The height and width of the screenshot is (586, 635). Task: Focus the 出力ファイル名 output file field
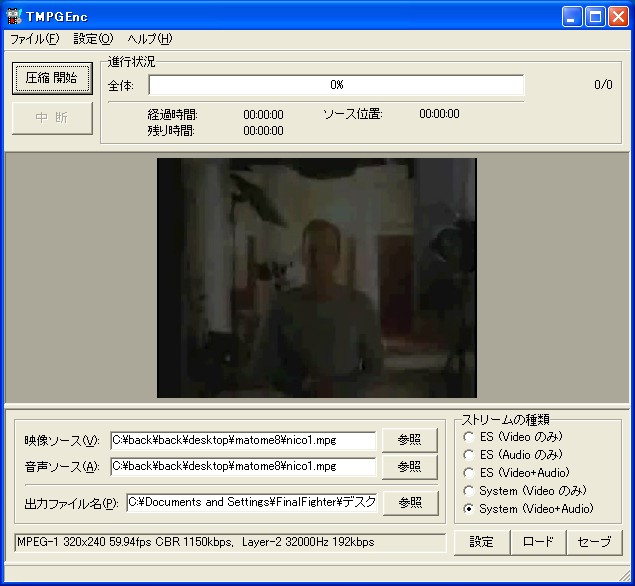click(x=252, y=503)
